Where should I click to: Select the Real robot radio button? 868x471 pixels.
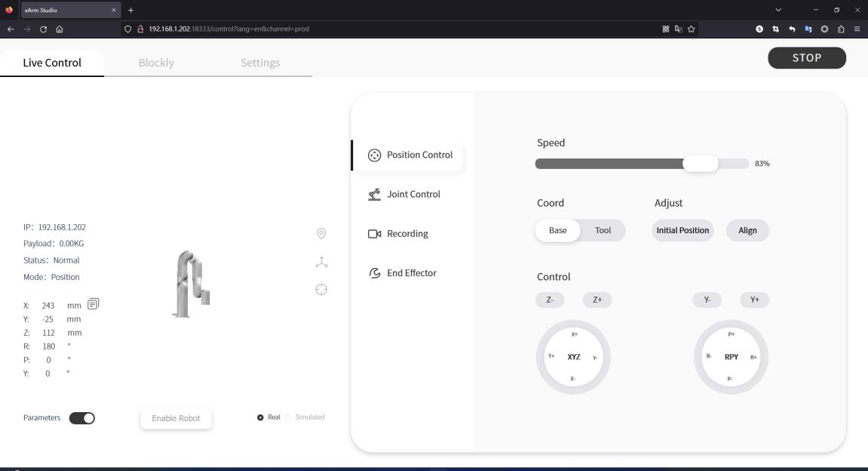coord(260,417)
